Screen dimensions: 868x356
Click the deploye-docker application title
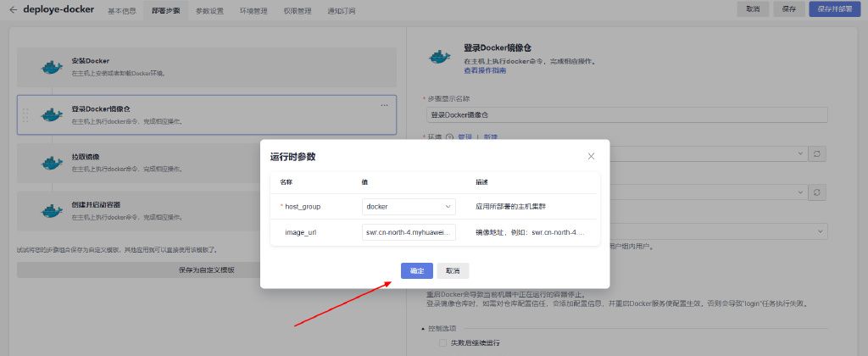click(x=58, y=9)
